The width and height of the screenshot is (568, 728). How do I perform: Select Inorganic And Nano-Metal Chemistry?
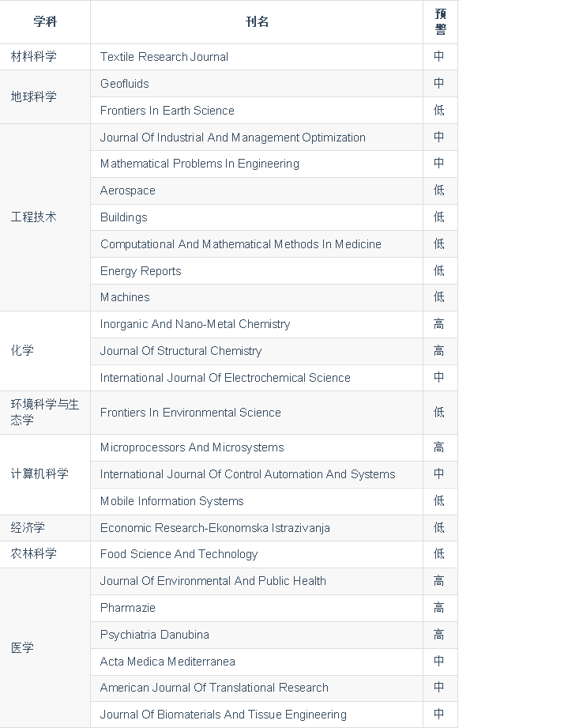(x=195, y=324)
